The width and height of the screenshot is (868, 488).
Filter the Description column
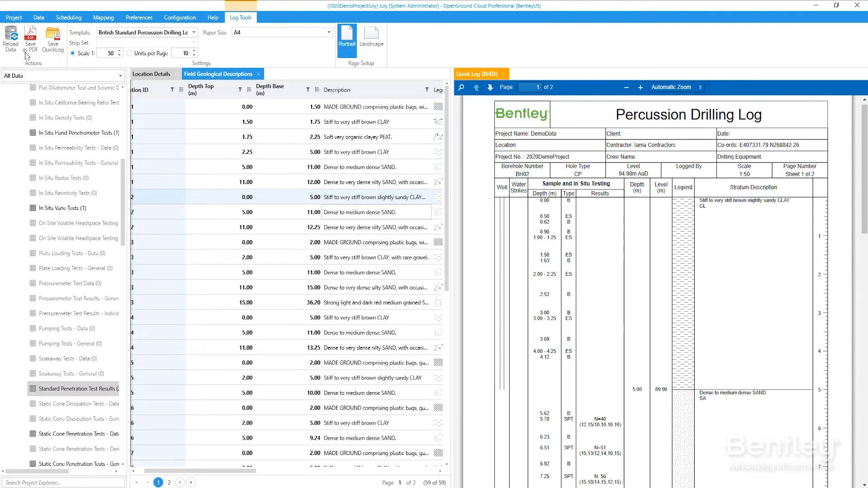click(427, 90)
